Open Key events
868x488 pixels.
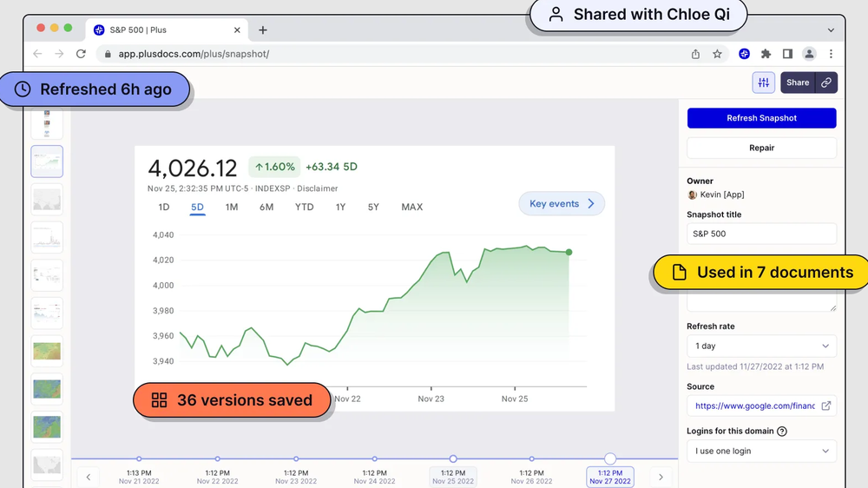pyautogui.click(x=562, y=204)
